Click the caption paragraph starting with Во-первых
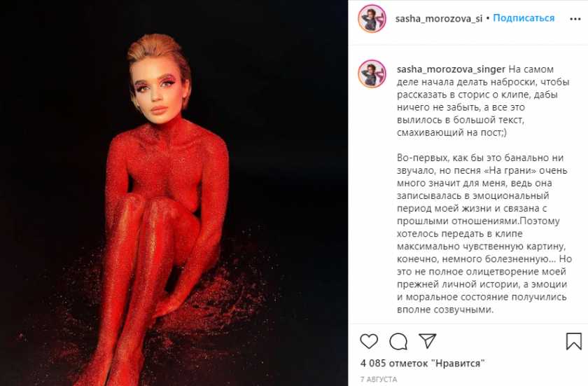This screenshot has width=588, height=386. (x=484, y=234)
